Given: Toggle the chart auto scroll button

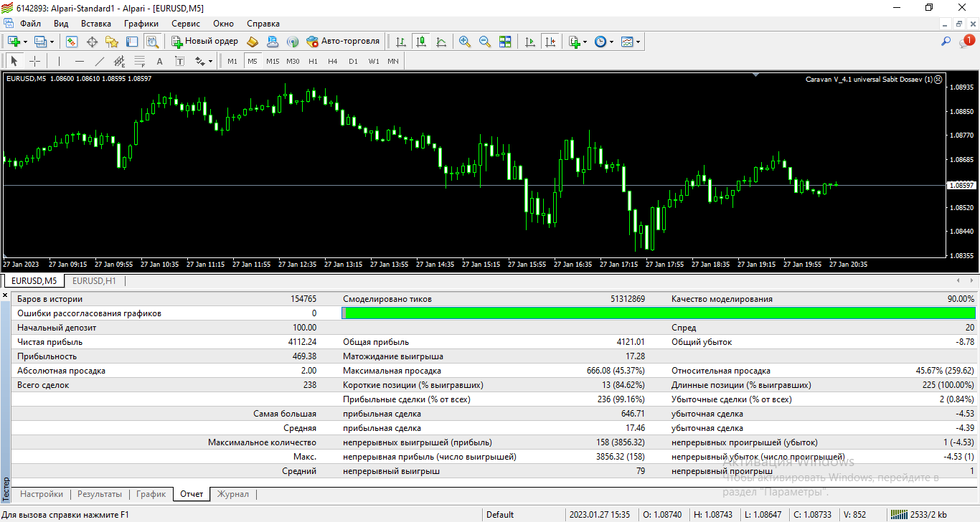Looking at the screenshot, I should coord(530,42).
